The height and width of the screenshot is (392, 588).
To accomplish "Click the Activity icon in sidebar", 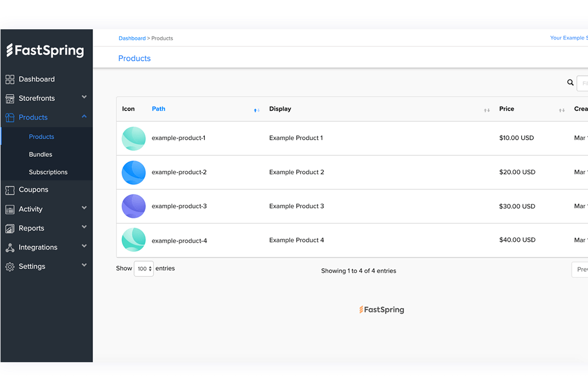I will pyautogui.click(x=10, y=210).
